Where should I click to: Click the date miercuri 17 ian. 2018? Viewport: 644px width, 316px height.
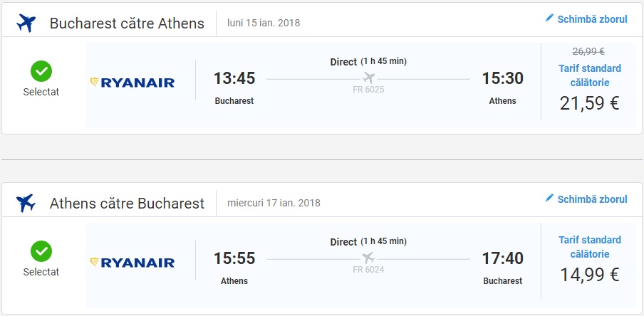click(274, 203)
